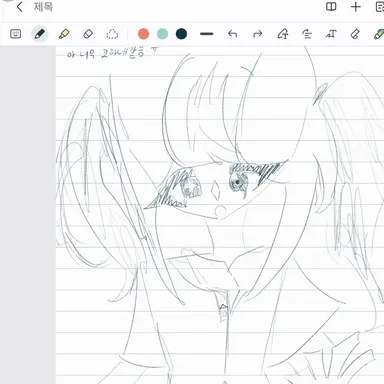Screen dimensions: 384x384
Task: Activate the dotted lasso selection tool
Action: (x=112, y=34)
